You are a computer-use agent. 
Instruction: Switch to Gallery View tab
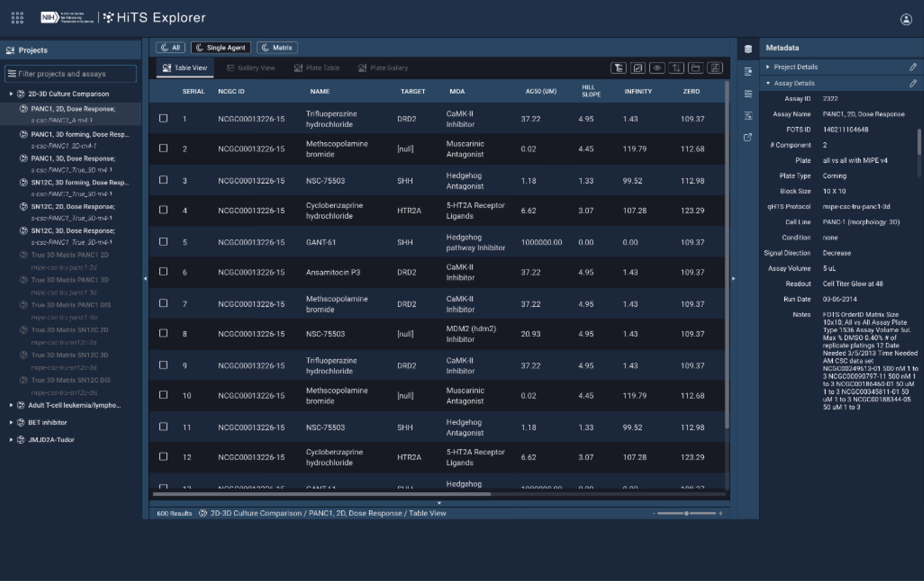(x=251, y=68)
